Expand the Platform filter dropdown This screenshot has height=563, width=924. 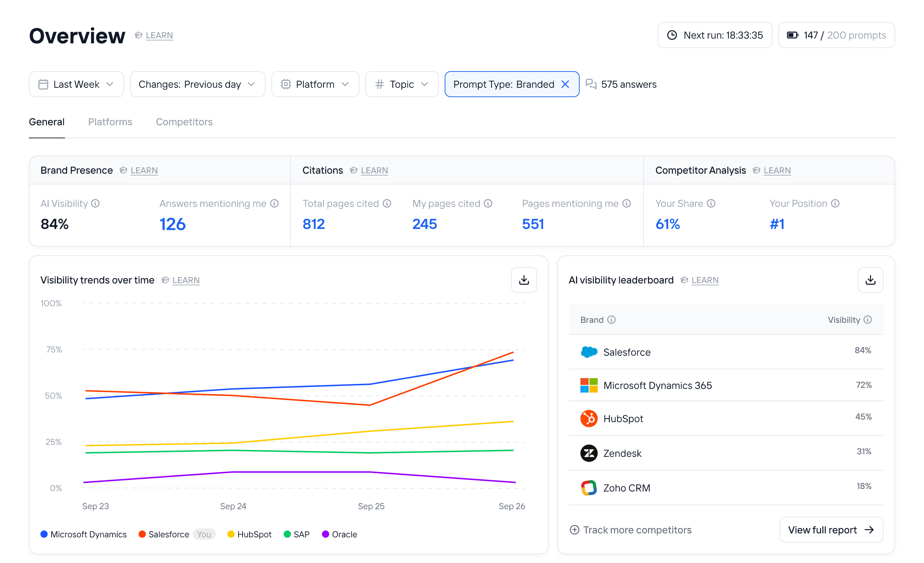click(x=315, y=85)
